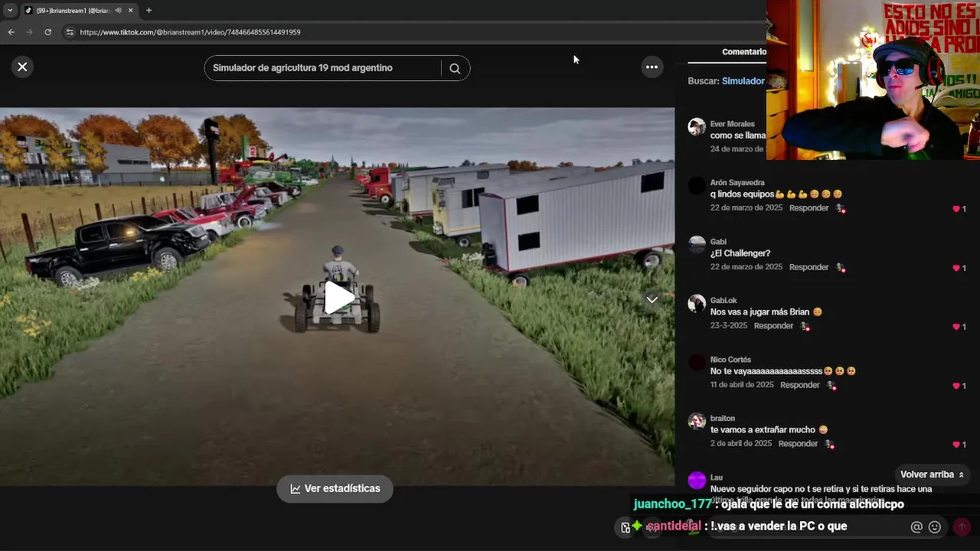Open Arón Sayavedra's profile avatar

[697, 186]
